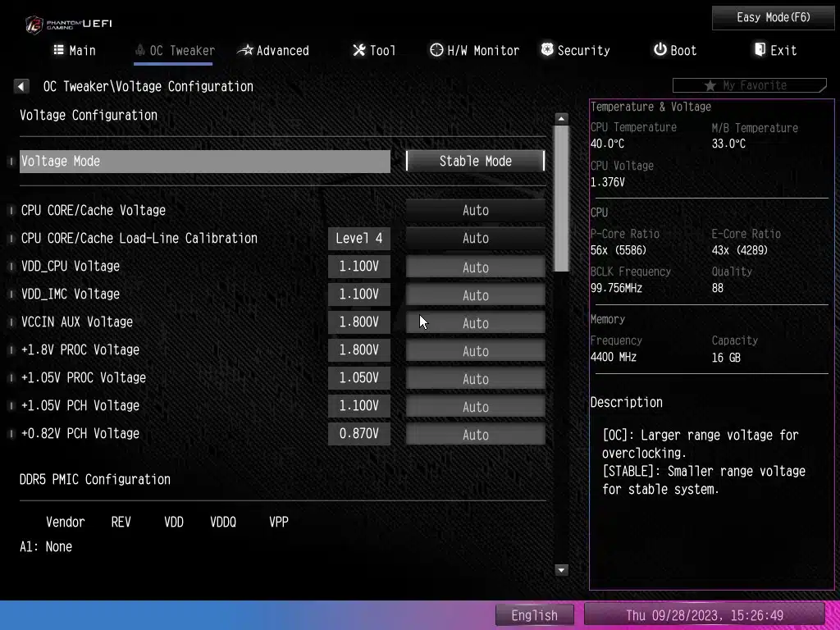The width and height of the screenshot is (840, 630).
Task: Click the scroll down arrow icon
Action: coord(562,569)
